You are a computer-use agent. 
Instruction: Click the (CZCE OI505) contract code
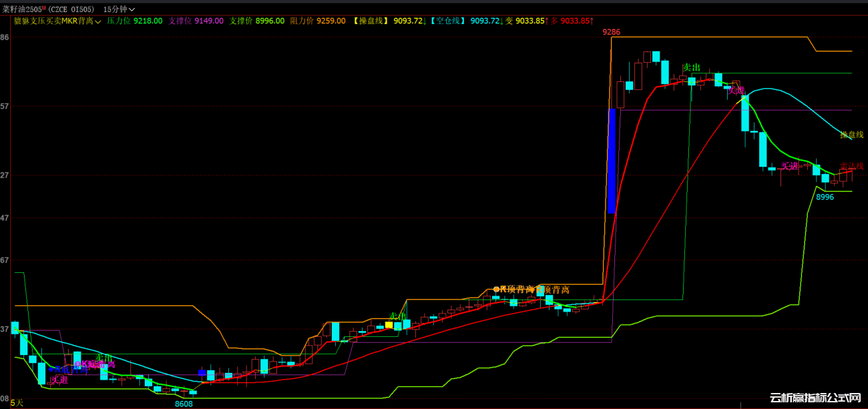[x=71, y=9]
